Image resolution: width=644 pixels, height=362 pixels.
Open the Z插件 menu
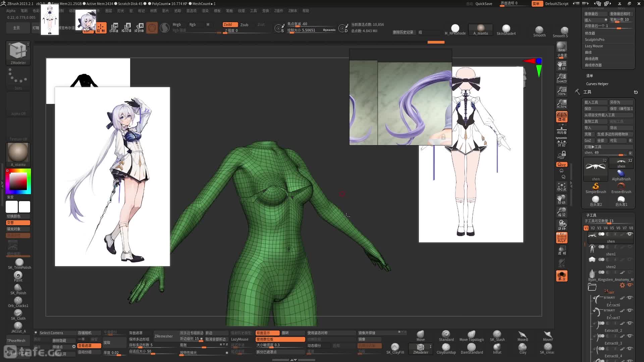pos(278,11)
